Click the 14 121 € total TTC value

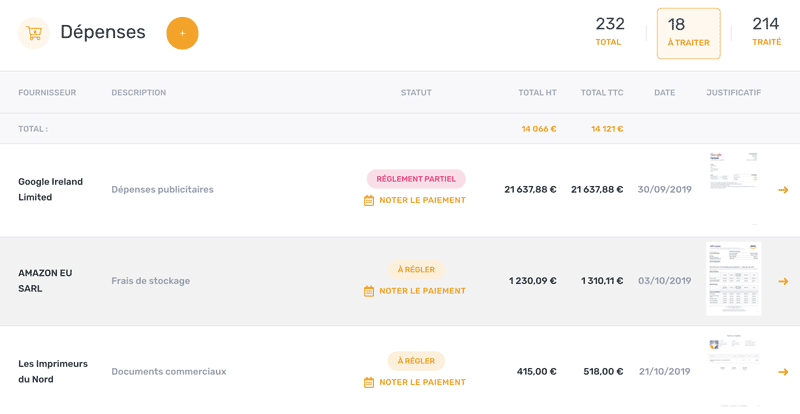(607, 129)
